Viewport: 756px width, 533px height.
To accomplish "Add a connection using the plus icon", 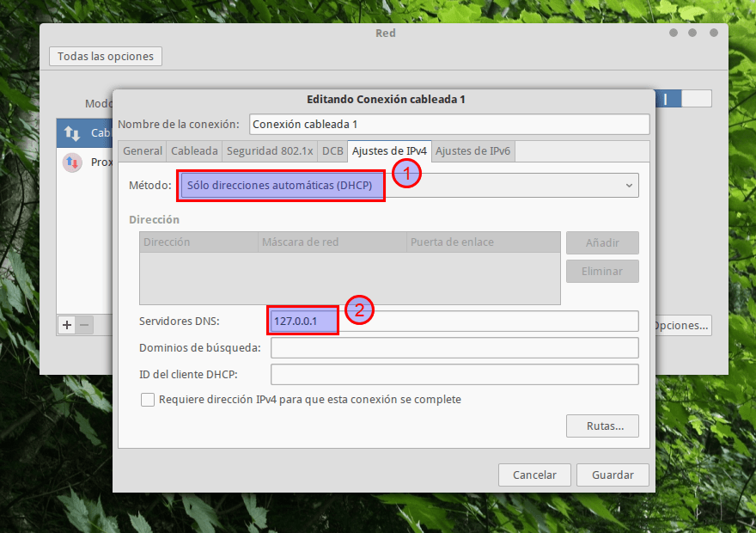I will 66,325.
